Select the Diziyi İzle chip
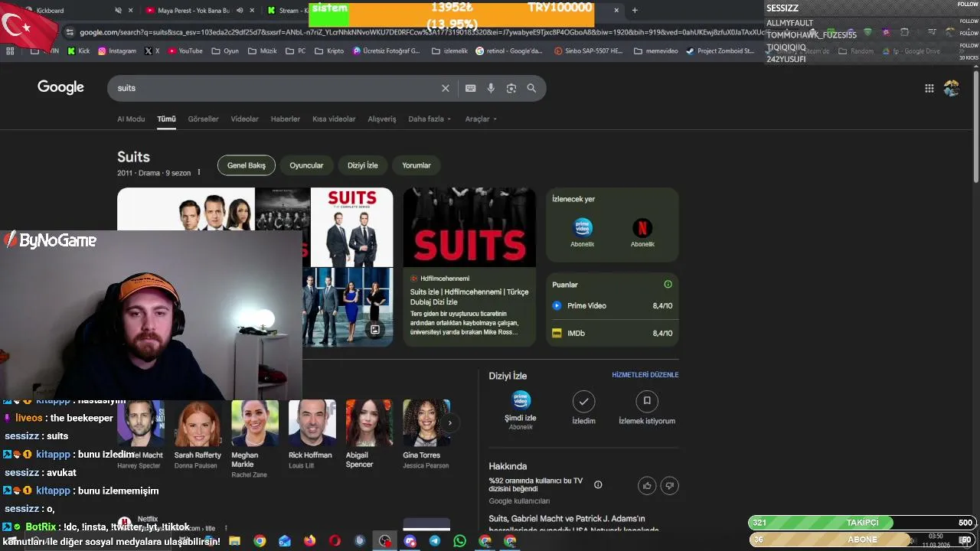The width and height of the screenshot is (980, 551). (x=363, y=165)
